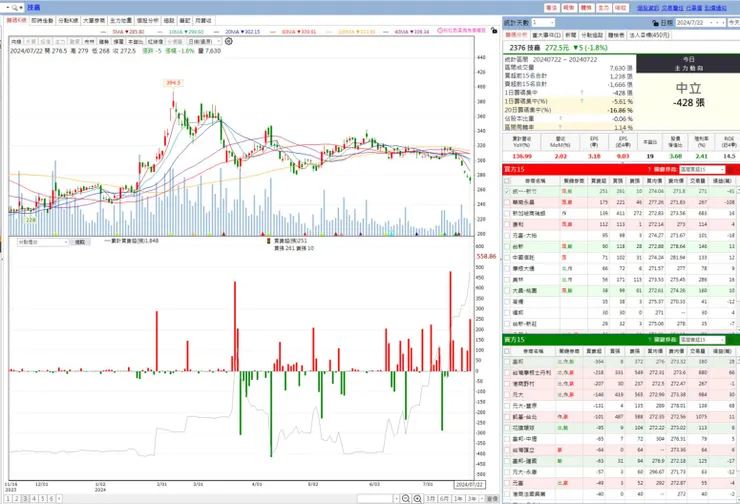Toggle the lock icon beside the MA legend
Image resolution: width=740 pixels, height=504 pixels.
click(x=494, y=31)
